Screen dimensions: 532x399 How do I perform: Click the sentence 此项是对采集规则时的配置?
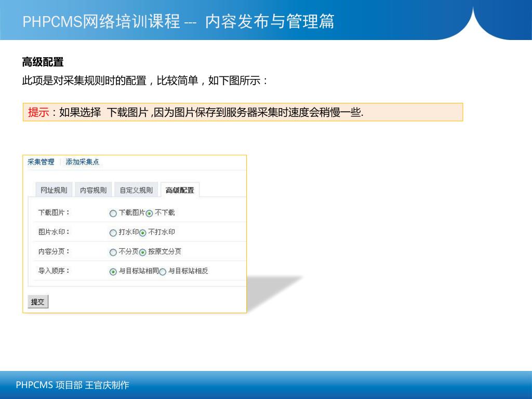click(84, 81)
